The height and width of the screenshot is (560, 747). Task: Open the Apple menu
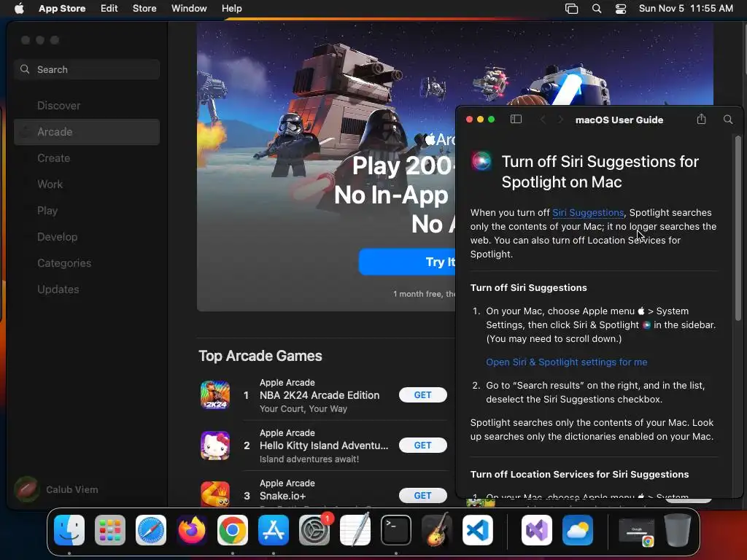tap(19, 9)
